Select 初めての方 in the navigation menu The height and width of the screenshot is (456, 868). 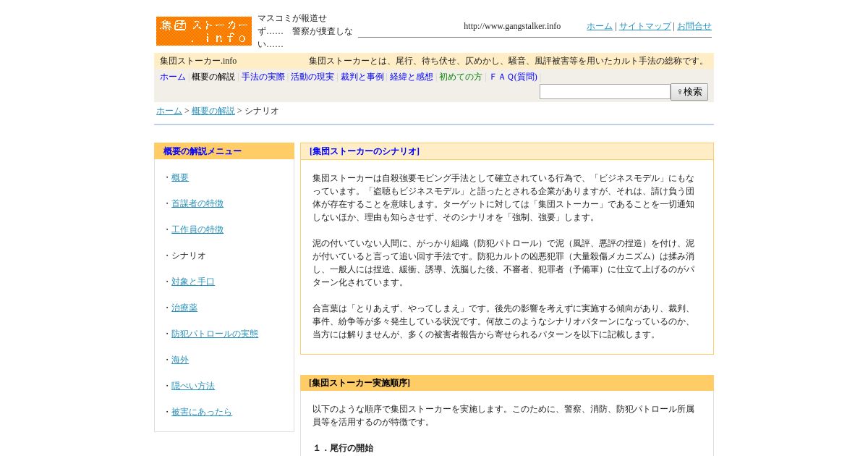(x=461, y=77)
